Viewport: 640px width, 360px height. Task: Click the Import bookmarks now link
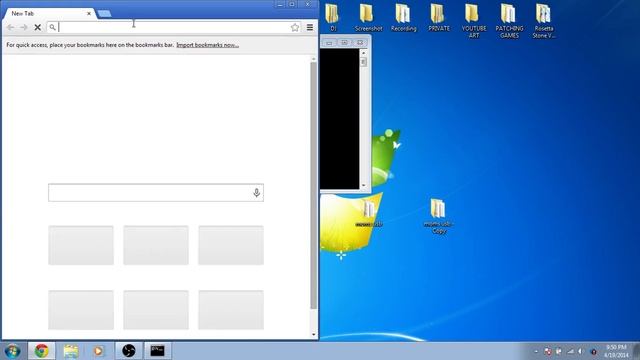[207, 45]
